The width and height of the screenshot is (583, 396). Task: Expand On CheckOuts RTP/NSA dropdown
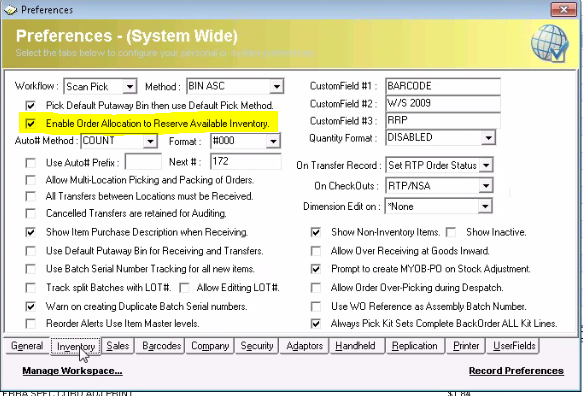(x=486, y=186)
